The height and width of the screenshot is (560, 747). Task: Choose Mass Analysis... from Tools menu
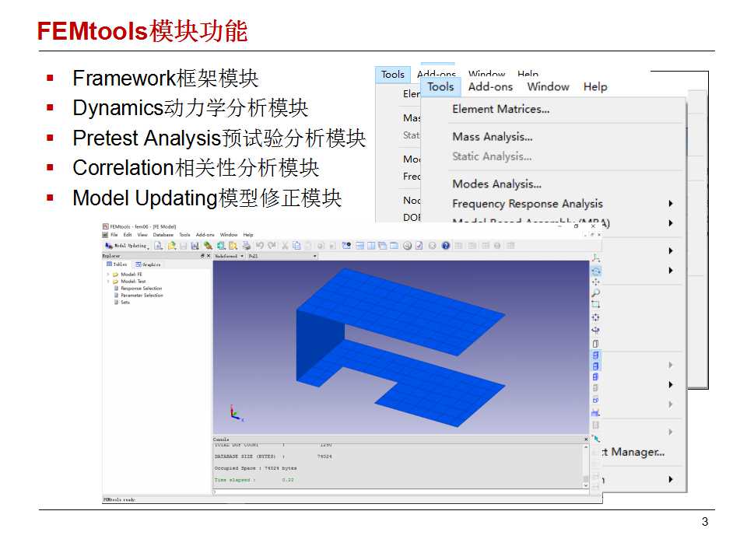(492, 137)
